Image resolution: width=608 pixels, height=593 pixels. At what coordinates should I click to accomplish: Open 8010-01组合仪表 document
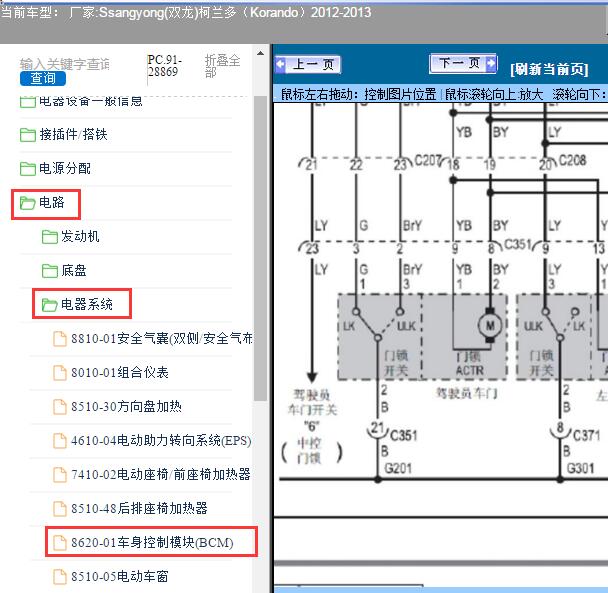[120, 372]
